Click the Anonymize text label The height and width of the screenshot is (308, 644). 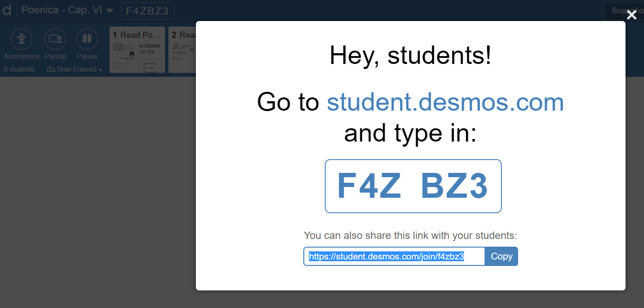click(x=21, y=56)
